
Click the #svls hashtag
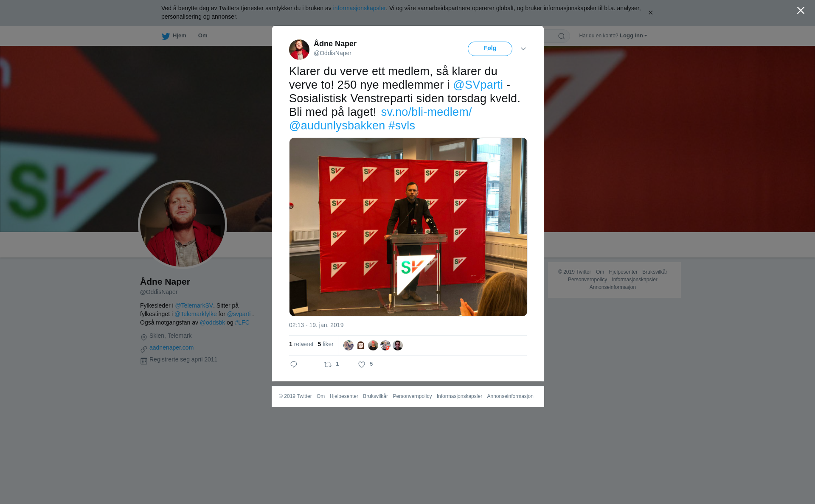[x=402, y=126]
